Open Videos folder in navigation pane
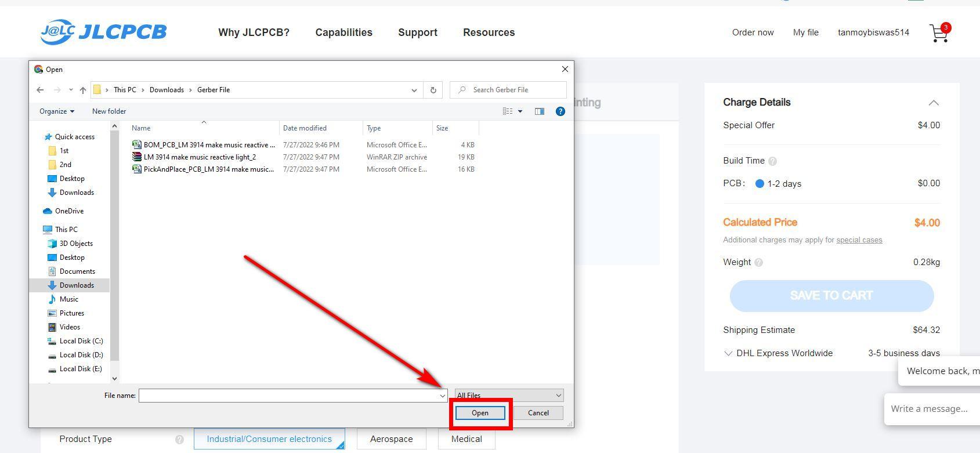This screenshot has width=980, height=453. coord(64,327)
